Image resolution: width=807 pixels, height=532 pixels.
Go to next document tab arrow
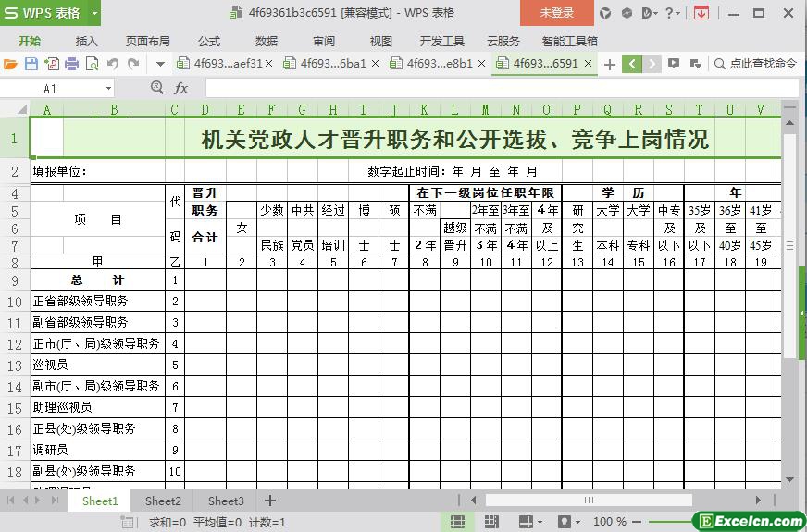[652, 64]
